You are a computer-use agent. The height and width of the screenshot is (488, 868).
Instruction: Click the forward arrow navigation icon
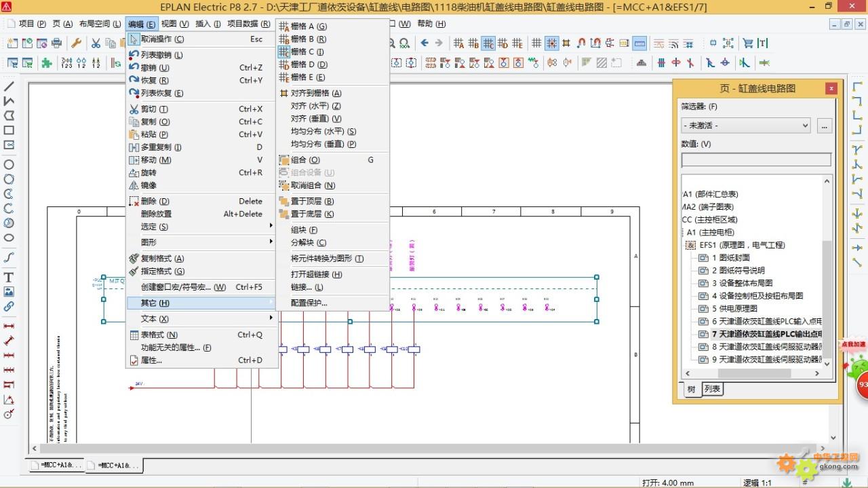coord(439,43)
